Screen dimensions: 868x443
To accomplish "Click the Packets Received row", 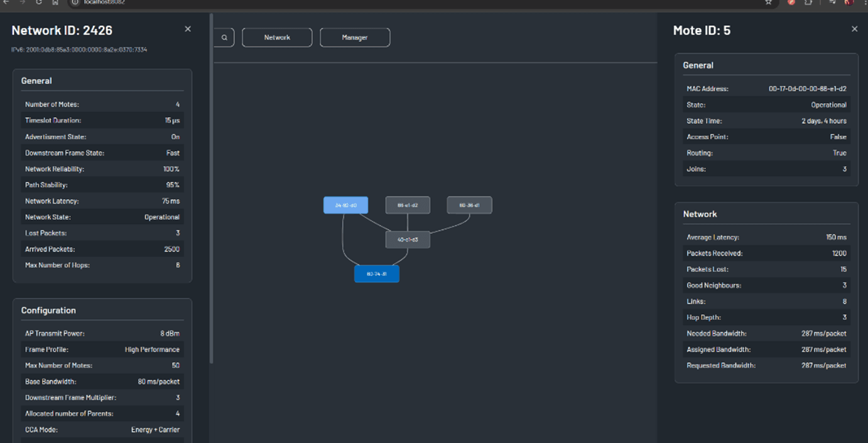I will tap(766, 254).
